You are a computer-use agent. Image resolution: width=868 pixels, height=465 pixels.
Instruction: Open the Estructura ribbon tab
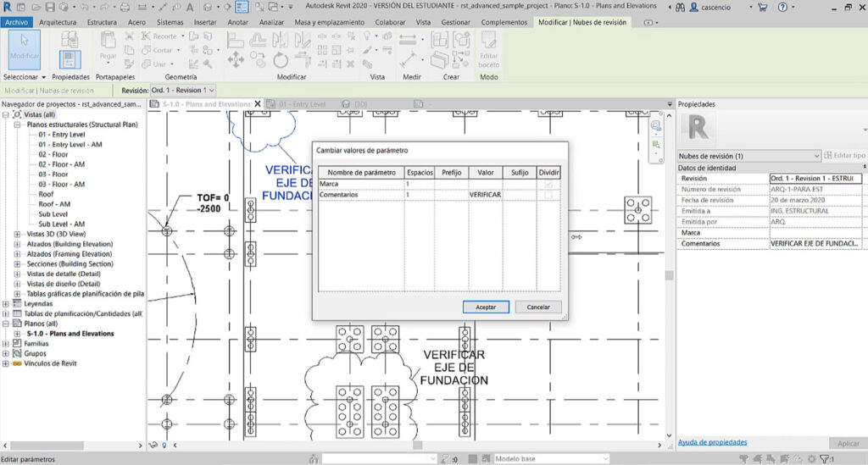coord(102,22)
